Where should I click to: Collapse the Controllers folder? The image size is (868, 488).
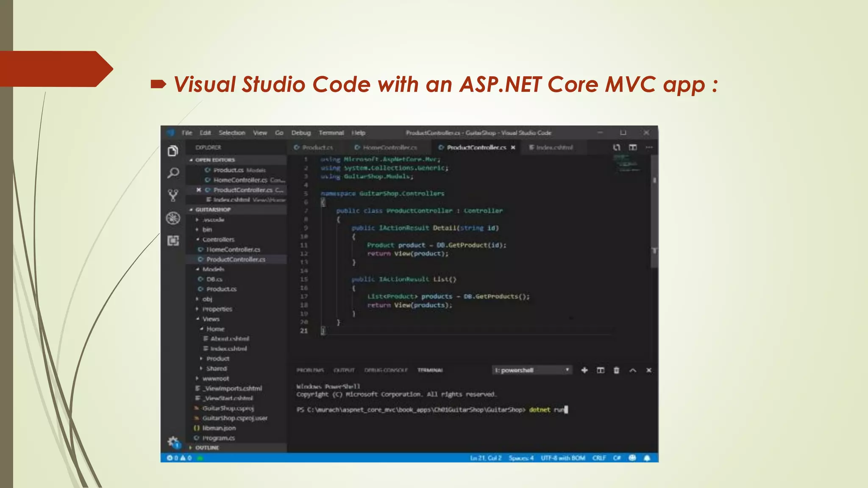click(218, 239)
